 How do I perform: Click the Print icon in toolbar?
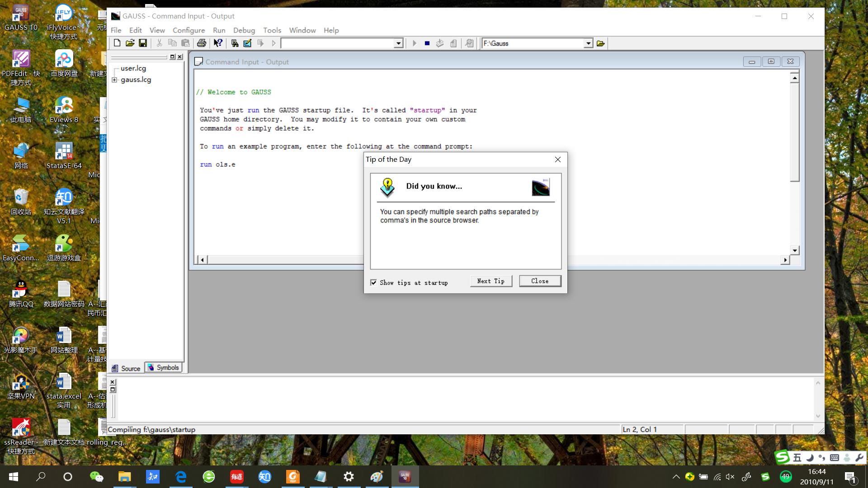click(202, 43)
